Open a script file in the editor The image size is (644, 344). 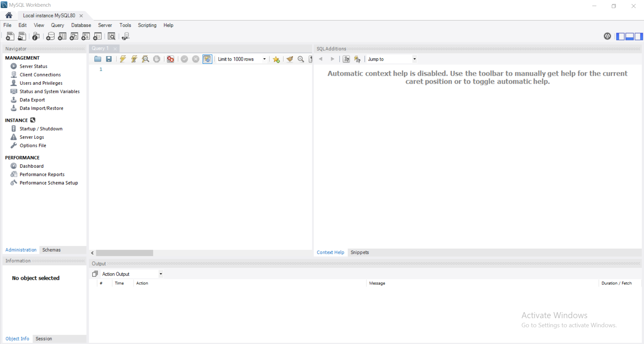click(x=98, y=59)
